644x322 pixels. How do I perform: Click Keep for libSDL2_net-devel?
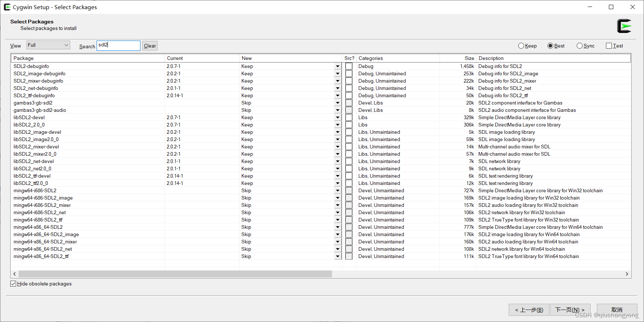pyautogui.click(x=247, y=161)
